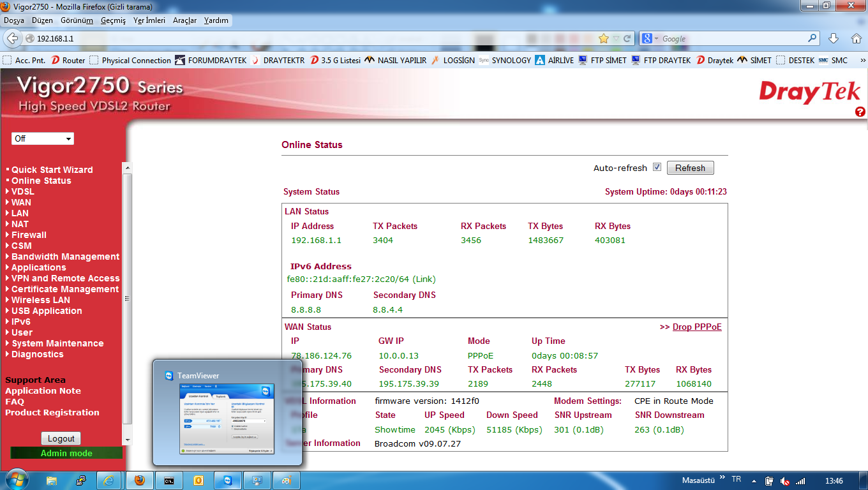
Task: Click the browser back arrow button
Action: [12, 38]
